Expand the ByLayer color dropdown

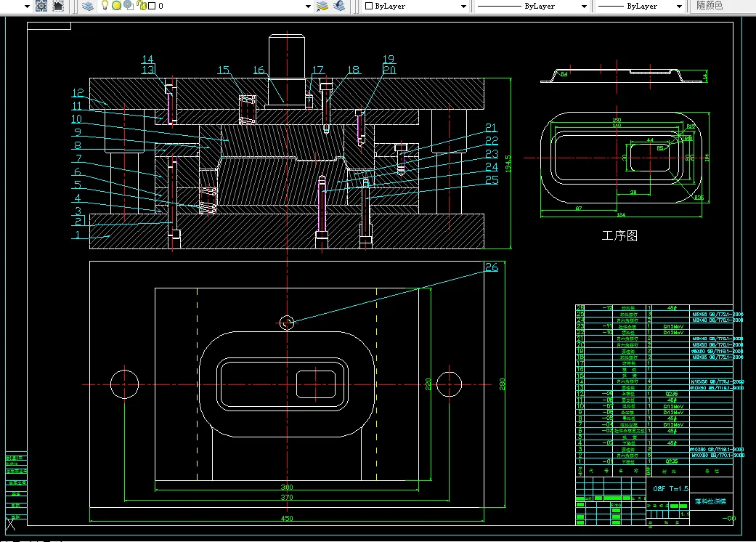point(464,6)
